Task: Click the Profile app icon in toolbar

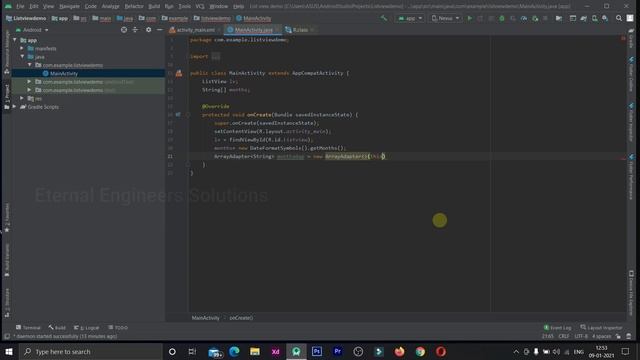Action: [524, 18]
